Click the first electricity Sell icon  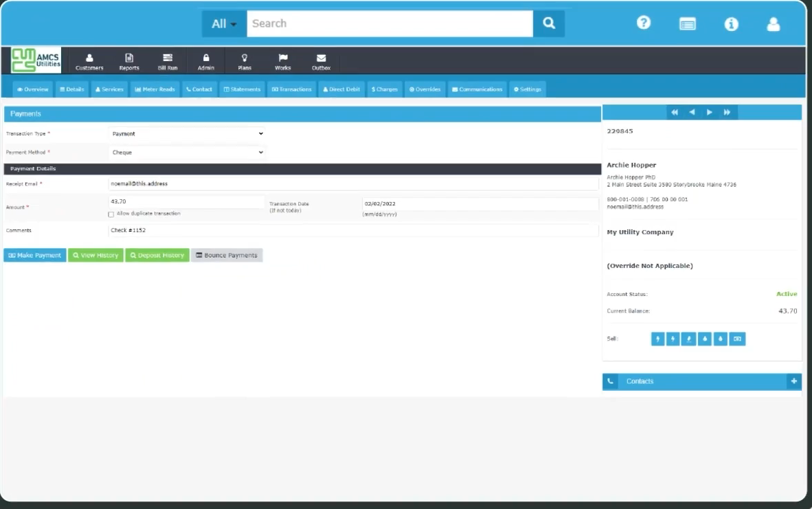point(657,339)
